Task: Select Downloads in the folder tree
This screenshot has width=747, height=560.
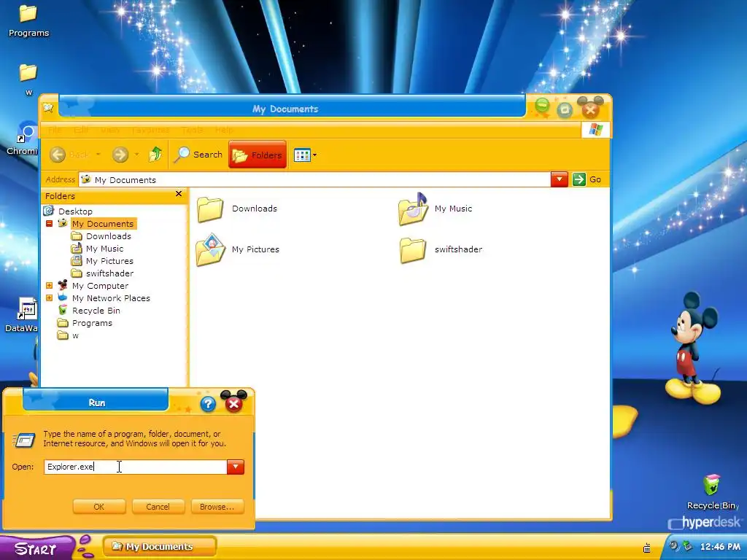Action: click(108, 236)
